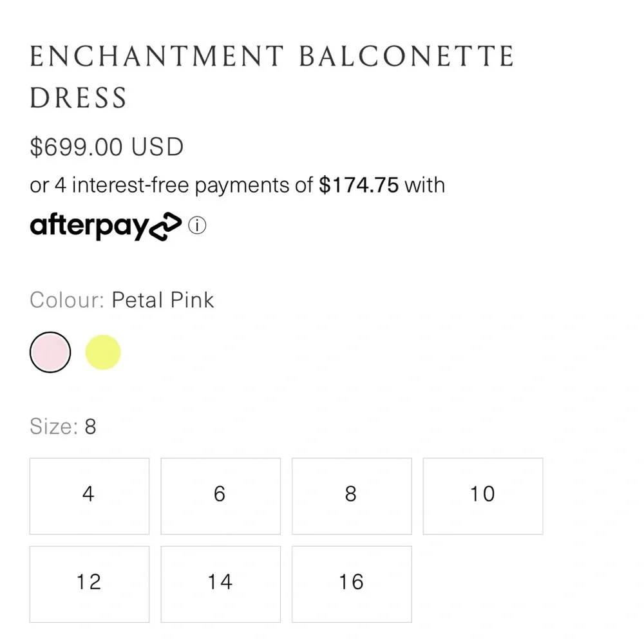Click the selected size value after "Size:"

coord(91,426)
